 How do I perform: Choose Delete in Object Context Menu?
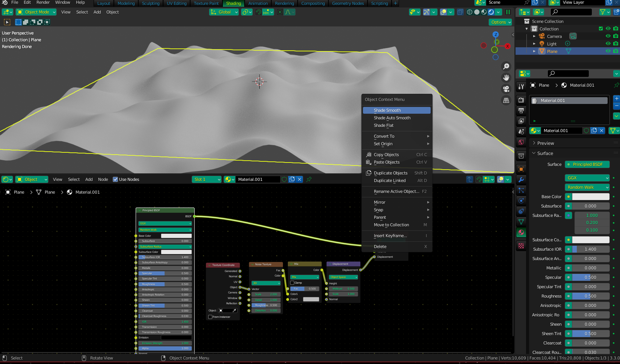397,247
